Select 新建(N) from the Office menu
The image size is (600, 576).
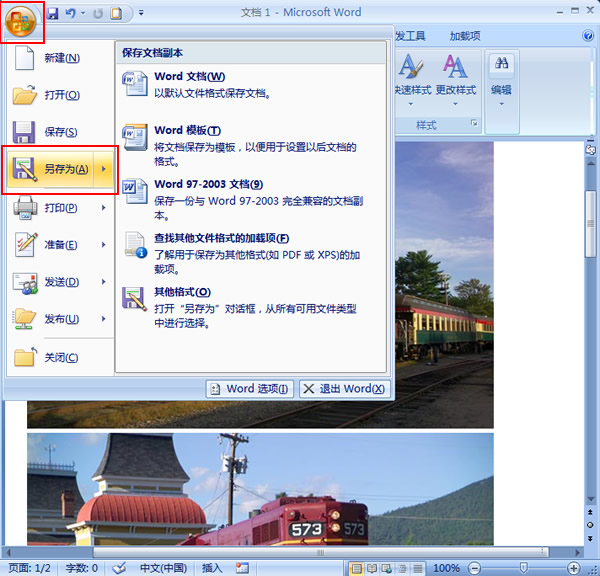tap(60, 58)
